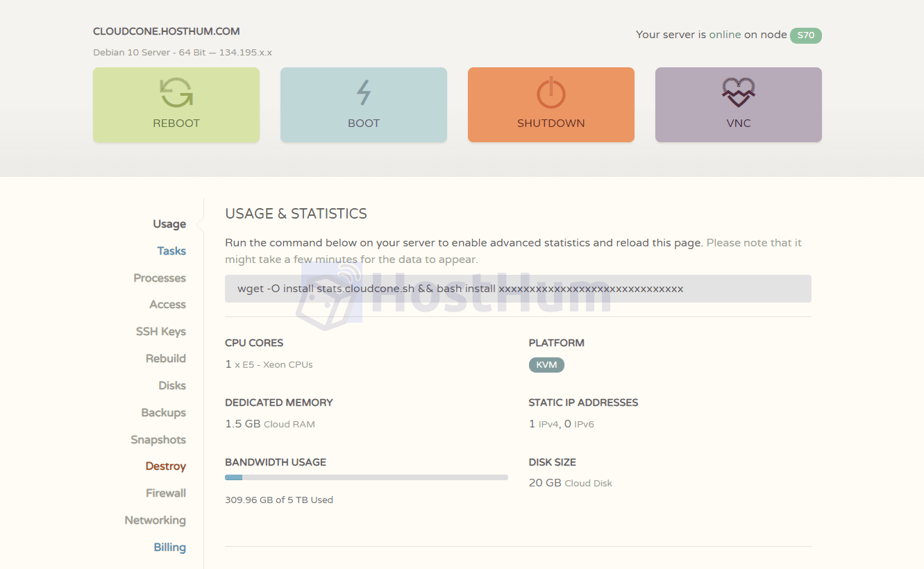Click the Boot lightning bolt icon
The image size is (924, 569).
pyautogui.click(x=364, y=92)
